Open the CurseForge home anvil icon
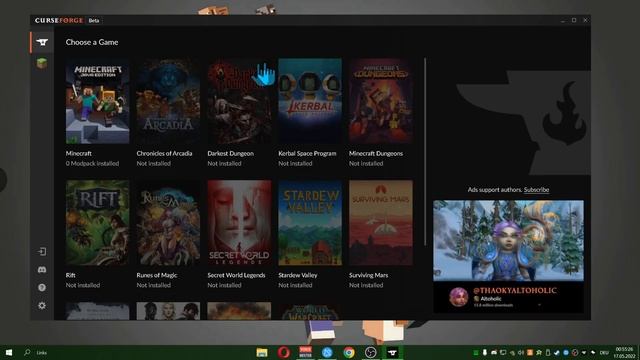The height and width of the screenshot is (360, 640). coord(42,42)
